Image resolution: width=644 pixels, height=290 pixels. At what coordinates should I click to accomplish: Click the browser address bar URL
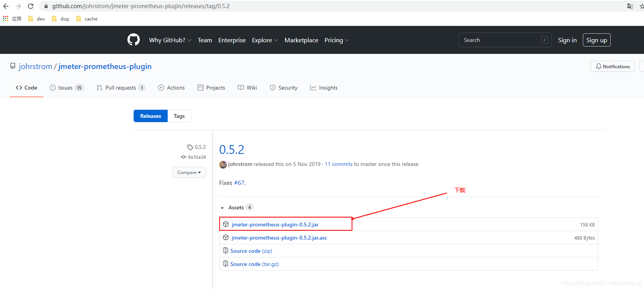141,6
